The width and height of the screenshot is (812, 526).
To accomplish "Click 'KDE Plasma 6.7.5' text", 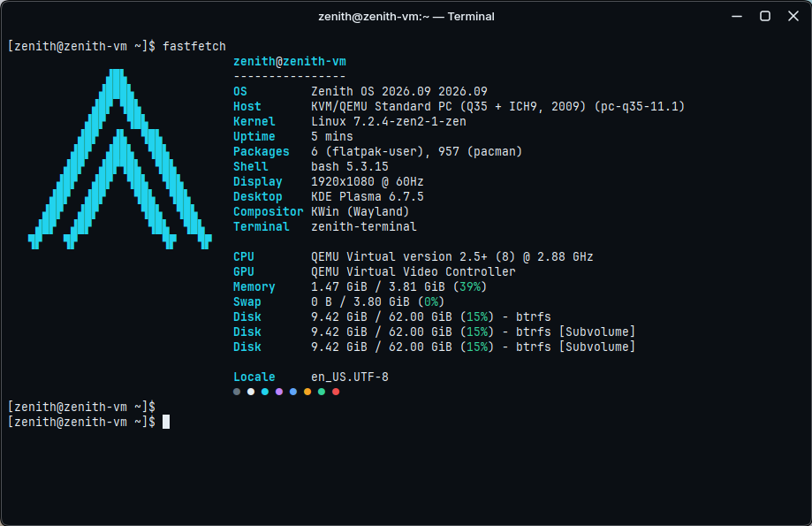I will 368,196.
